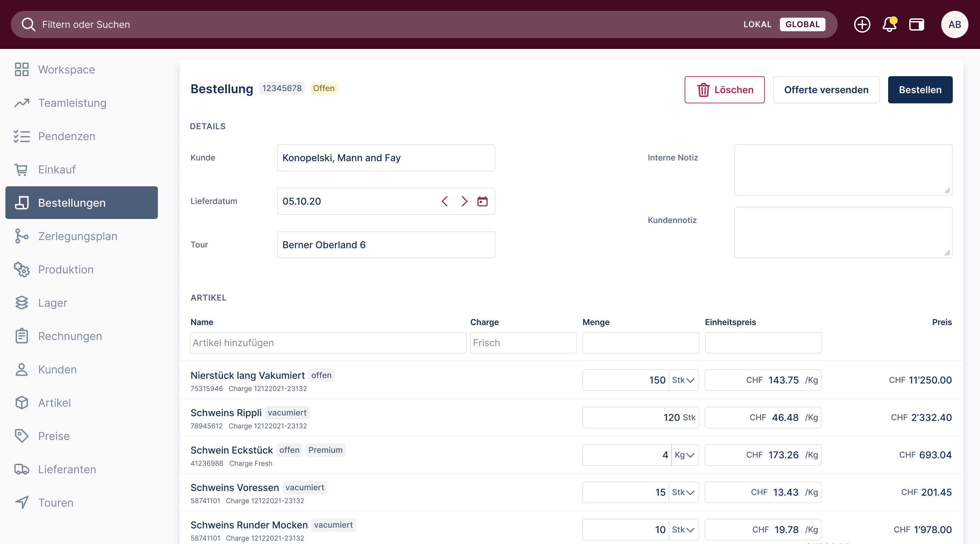
Task: Open the Bestellungen menu item
Action: (81, 203)
